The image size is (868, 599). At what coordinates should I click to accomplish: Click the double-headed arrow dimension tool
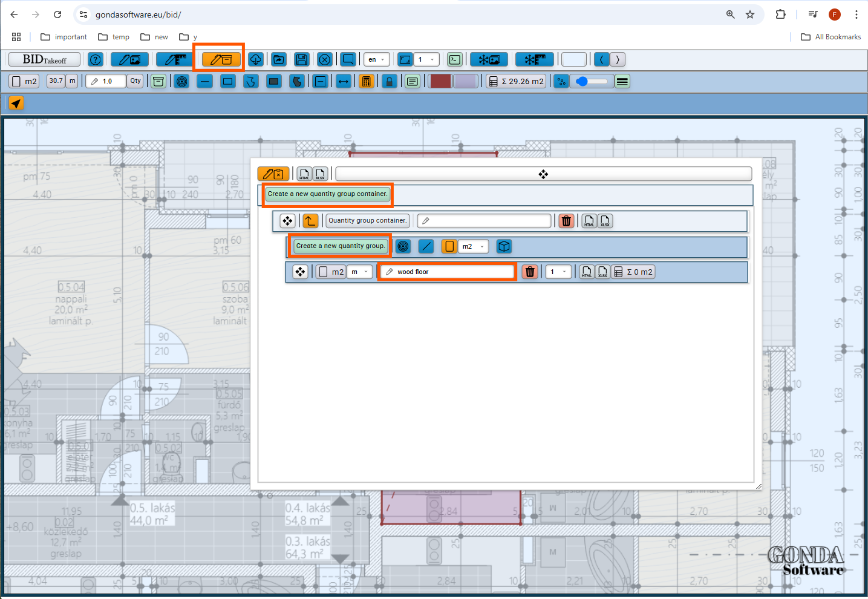coord(344,81)
